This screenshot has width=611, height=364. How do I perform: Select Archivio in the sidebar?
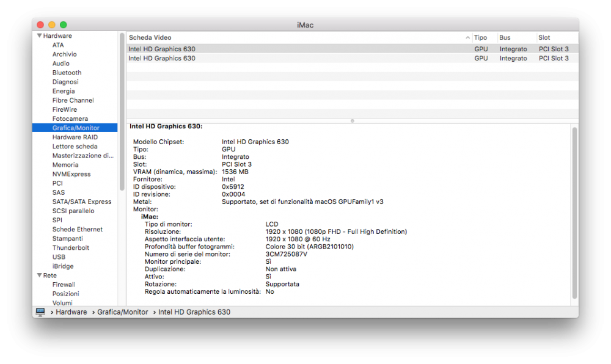tap(64, 54)
